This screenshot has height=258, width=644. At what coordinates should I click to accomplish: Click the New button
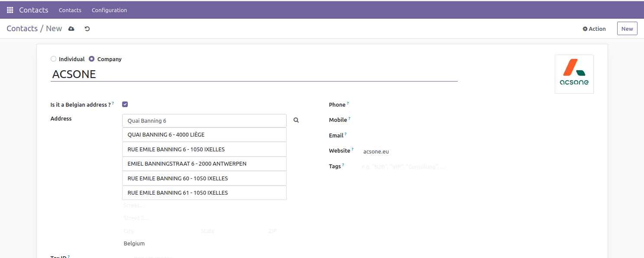(x=627, y=29)
